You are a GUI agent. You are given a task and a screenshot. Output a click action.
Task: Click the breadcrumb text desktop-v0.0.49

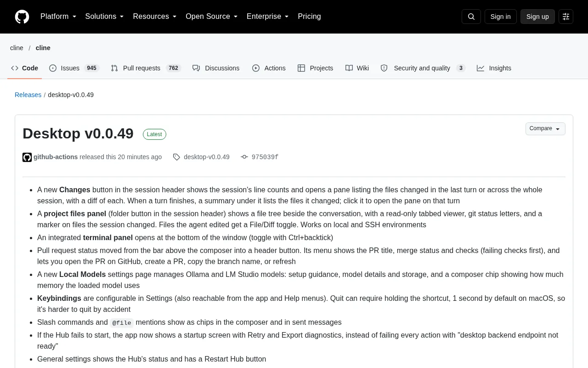[71, 95]
